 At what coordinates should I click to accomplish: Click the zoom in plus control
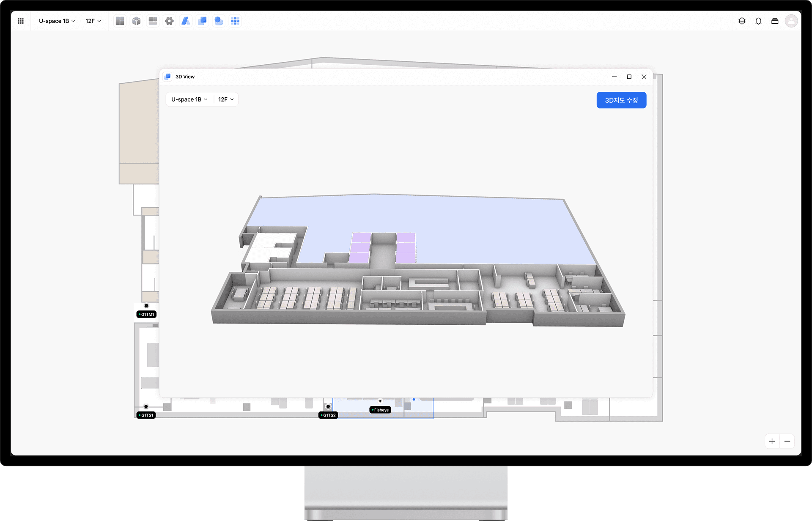coord(772,441)
